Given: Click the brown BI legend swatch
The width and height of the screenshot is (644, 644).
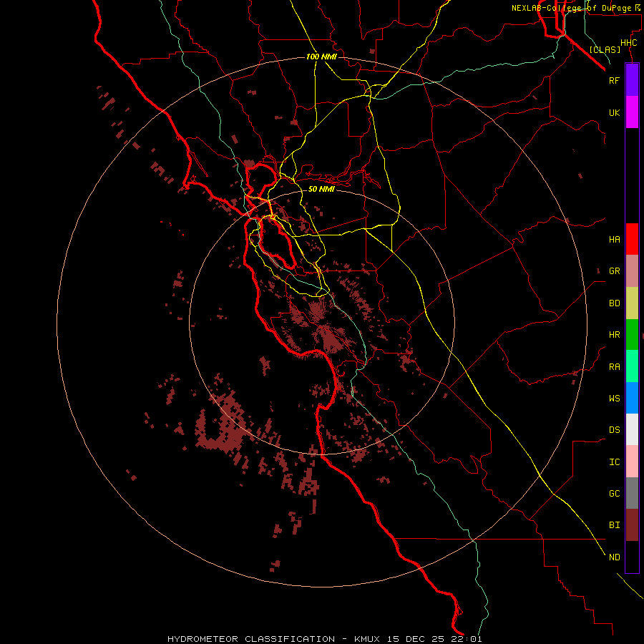Looking at the screenshot, I should pos(632,525).
